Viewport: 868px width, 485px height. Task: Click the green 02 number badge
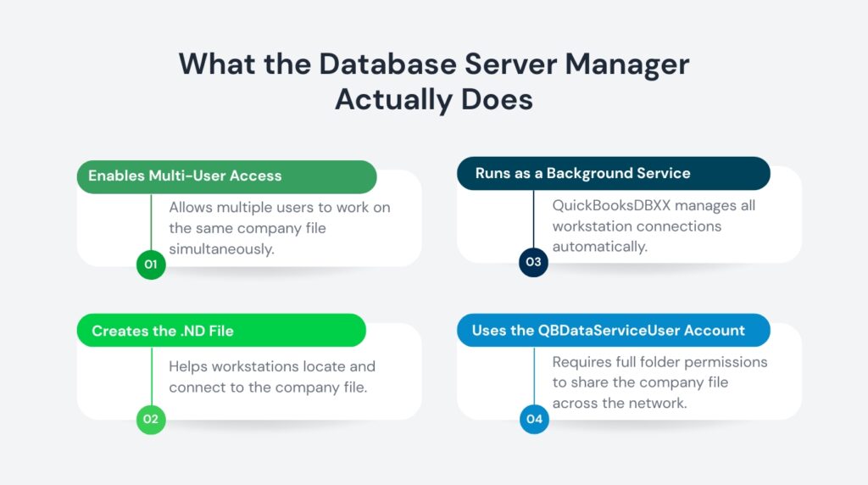(x=151, y=419)
